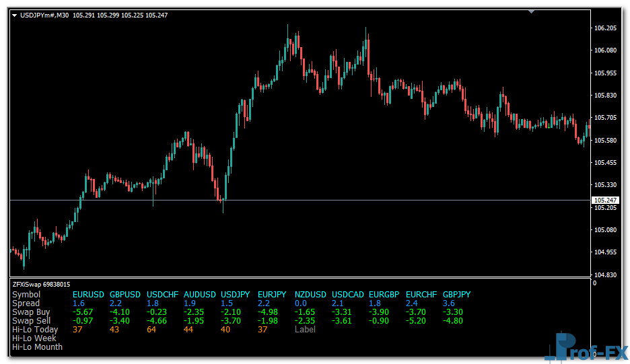This screenshot has height=364, width=630.
Task: Click the Prof-FX watermark logo
Action: click(x=586, y=349)
